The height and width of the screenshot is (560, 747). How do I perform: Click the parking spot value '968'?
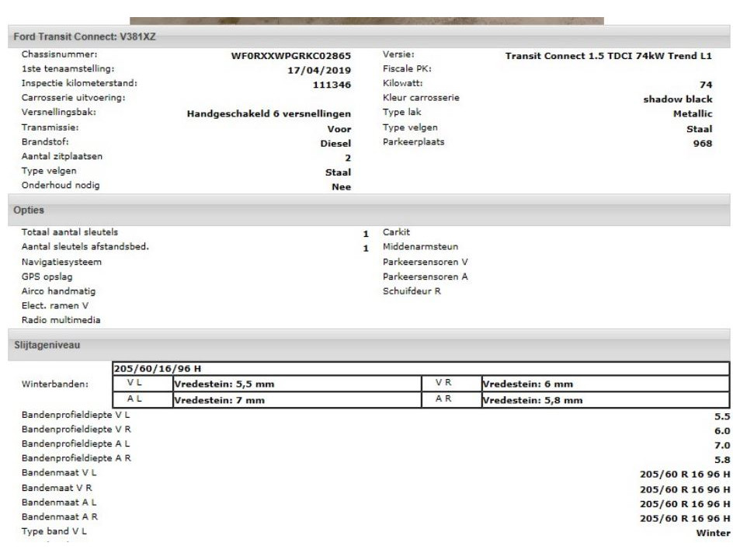pos(703,144)
